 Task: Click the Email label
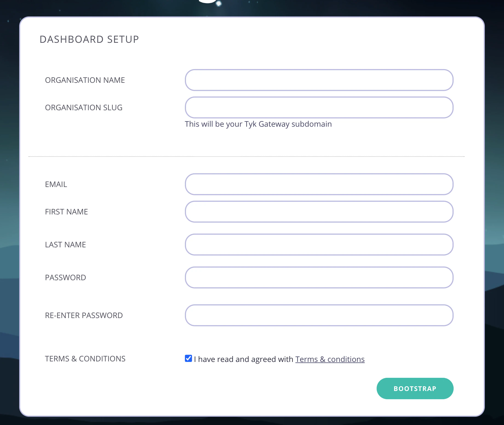click(56, 184)
